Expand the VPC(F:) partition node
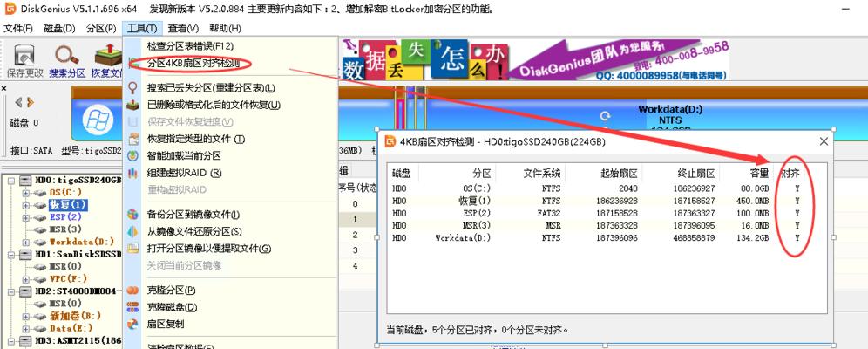Viewport: 868px width, 349px height. click(x=25, y=278)
